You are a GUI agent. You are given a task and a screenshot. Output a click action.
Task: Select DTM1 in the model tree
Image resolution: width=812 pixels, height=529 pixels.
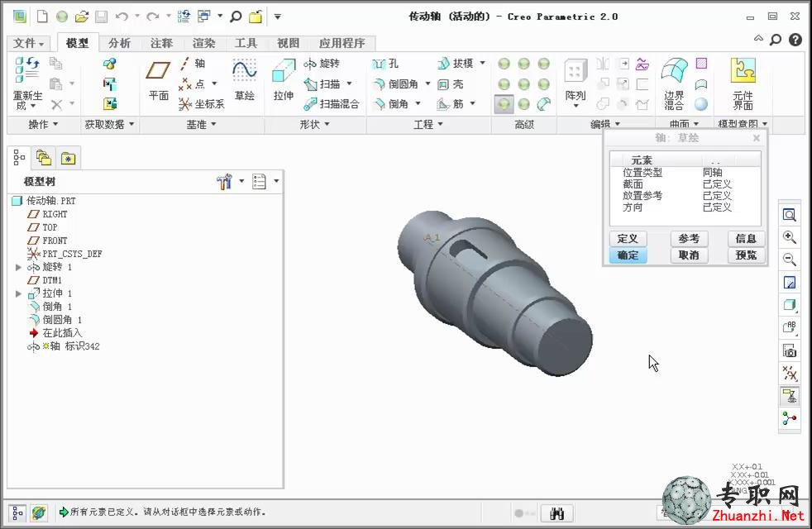pos(45,280)
